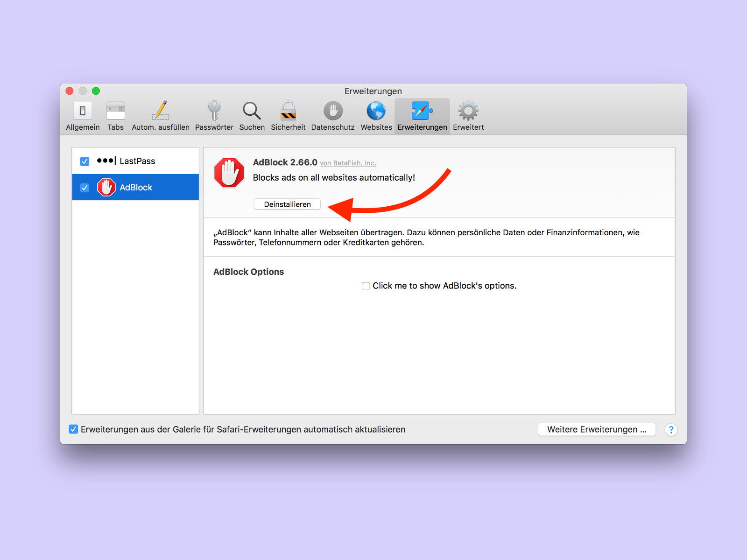The width and height of the screenshot is (747, 560).
Task: Open the Allgemein preferences pane
Action: tap(83, 116)
